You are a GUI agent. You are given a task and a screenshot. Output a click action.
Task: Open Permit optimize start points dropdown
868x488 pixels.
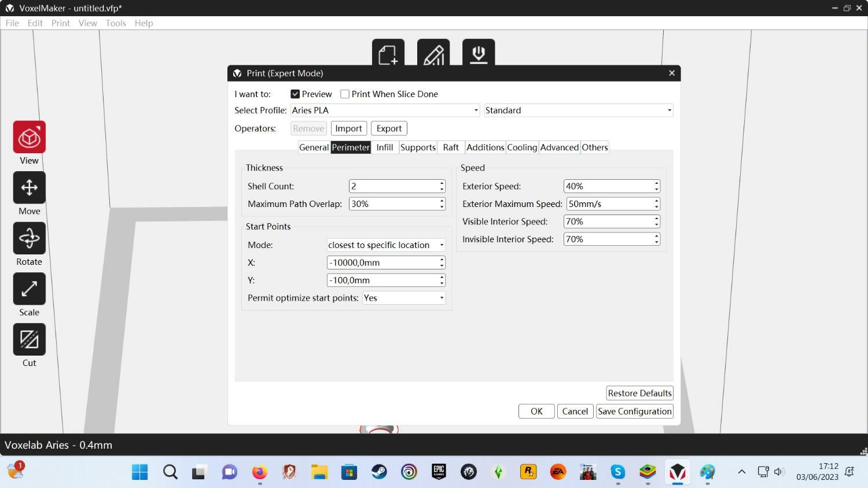[403, 298]
